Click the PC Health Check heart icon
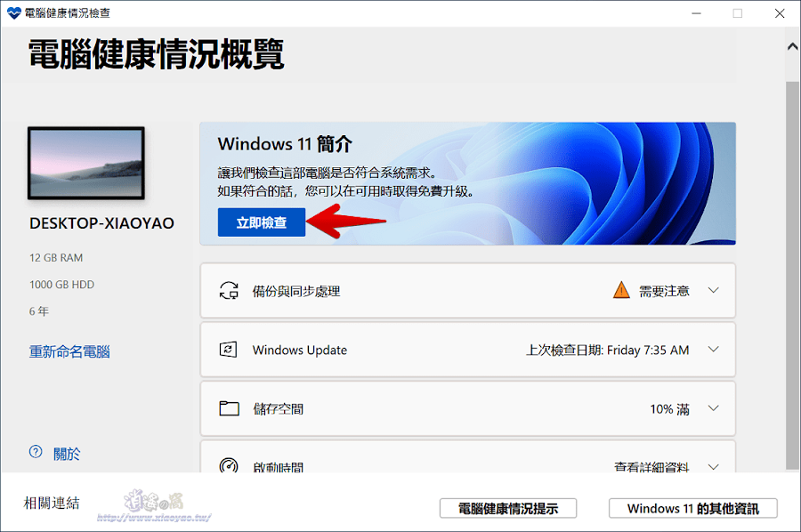 (13, 12)
